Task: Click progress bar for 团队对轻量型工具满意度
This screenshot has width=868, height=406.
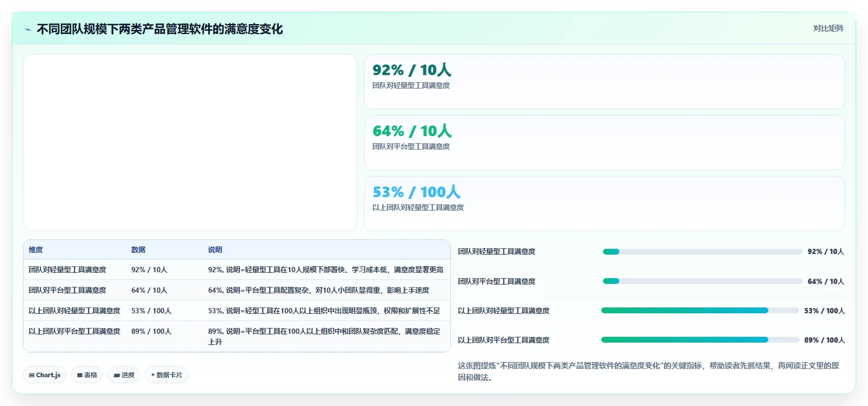Action: (703, 252)
